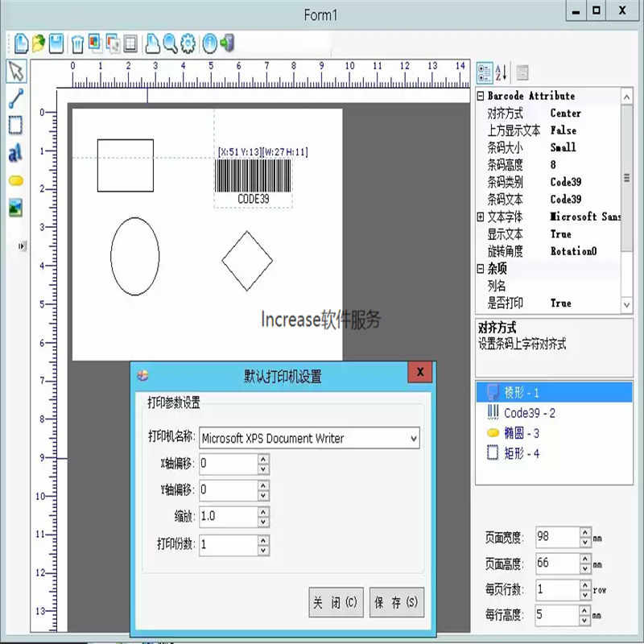Collapse the Barcode Attribute category
The height and width of the screenshot is (644, 644).
coord(481,96)
